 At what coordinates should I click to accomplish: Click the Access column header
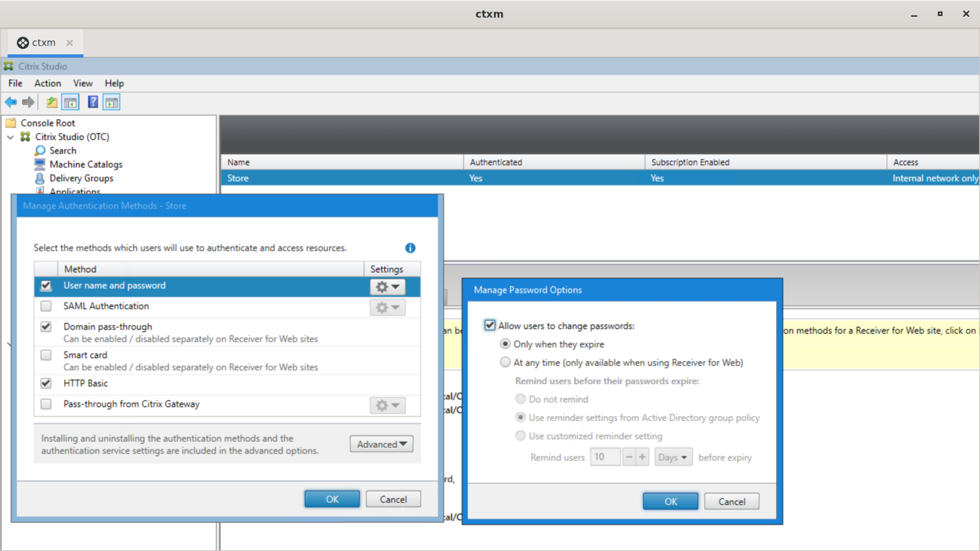point(933,162)
